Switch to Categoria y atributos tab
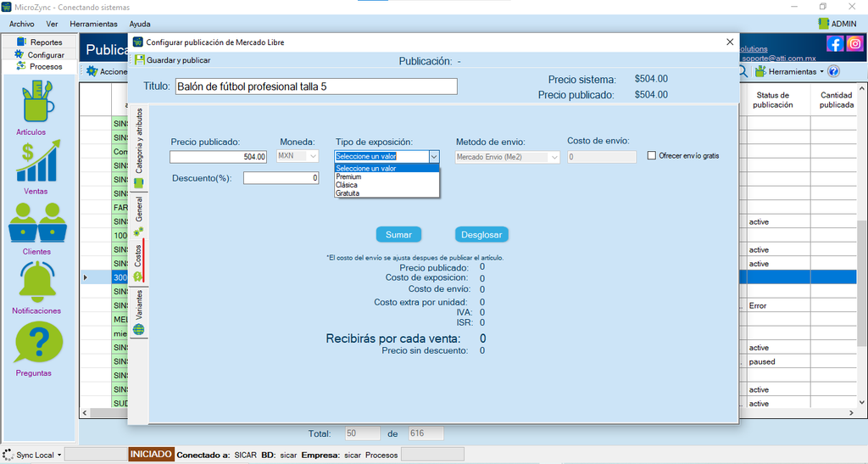The width and height of the screenshot is (868, 464). pos(139,148)
